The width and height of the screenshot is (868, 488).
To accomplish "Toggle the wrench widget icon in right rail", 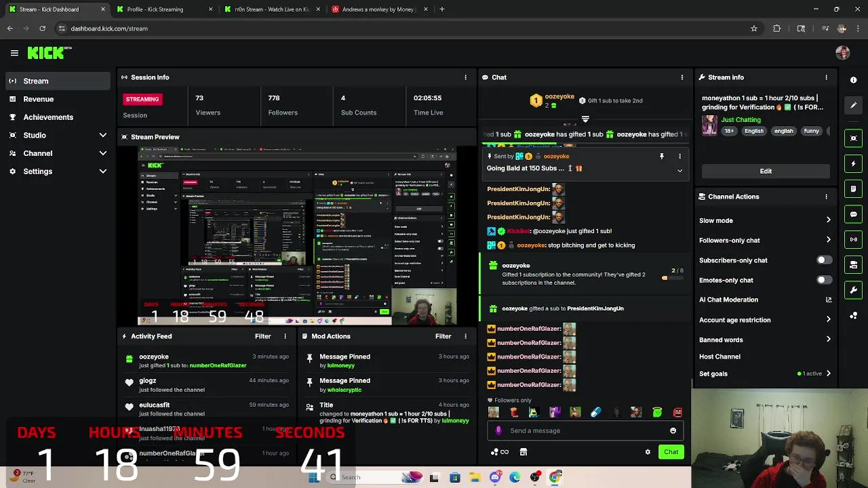I will (x=853, y=290).
